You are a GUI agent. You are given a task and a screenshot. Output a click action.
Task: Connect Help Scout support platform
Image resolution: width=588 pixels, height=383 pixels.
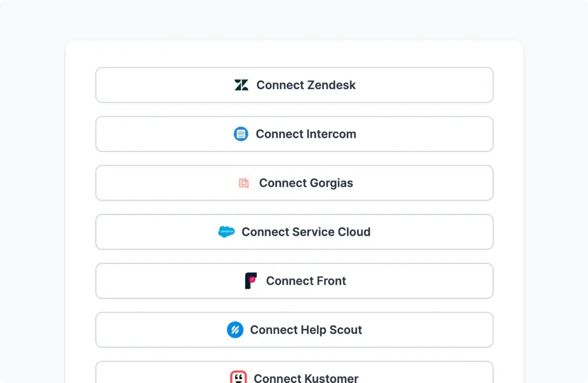point(294,330)
